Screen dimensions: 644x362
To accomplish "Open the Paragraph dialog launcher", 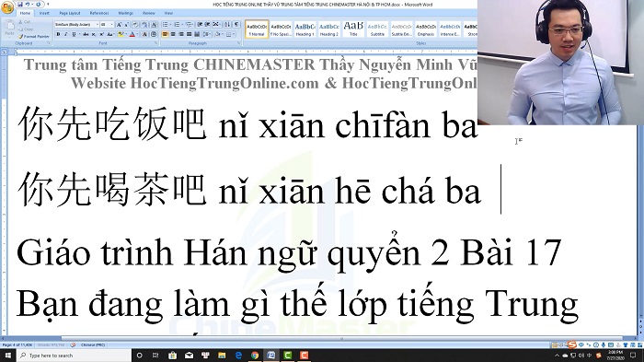I will [x=238, y=42].
